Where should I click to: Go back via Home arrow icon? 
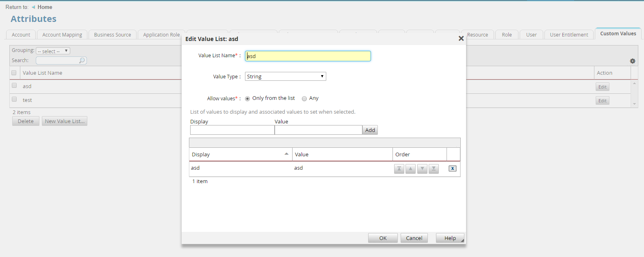[33, 7]
